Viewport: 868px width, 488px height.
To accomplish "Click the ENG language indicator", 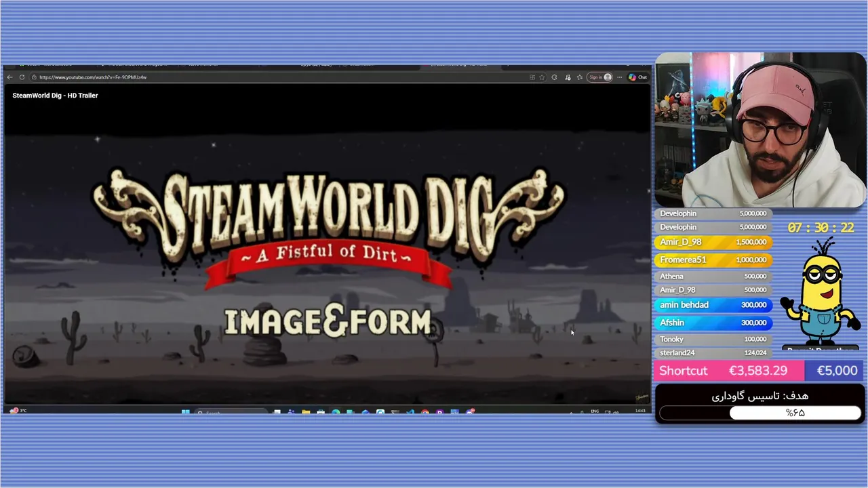I will pyautogui.click(x=595, y=411).
